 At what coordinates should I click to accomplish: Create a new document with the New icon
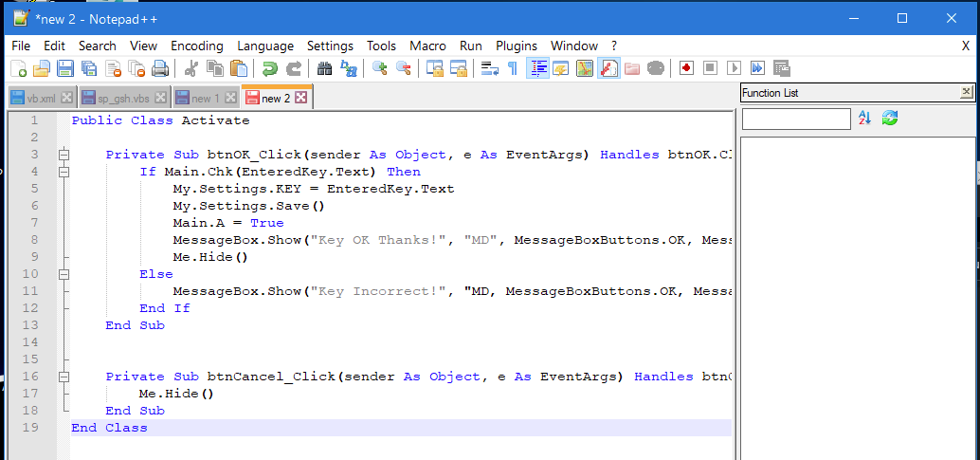[19, 68]
